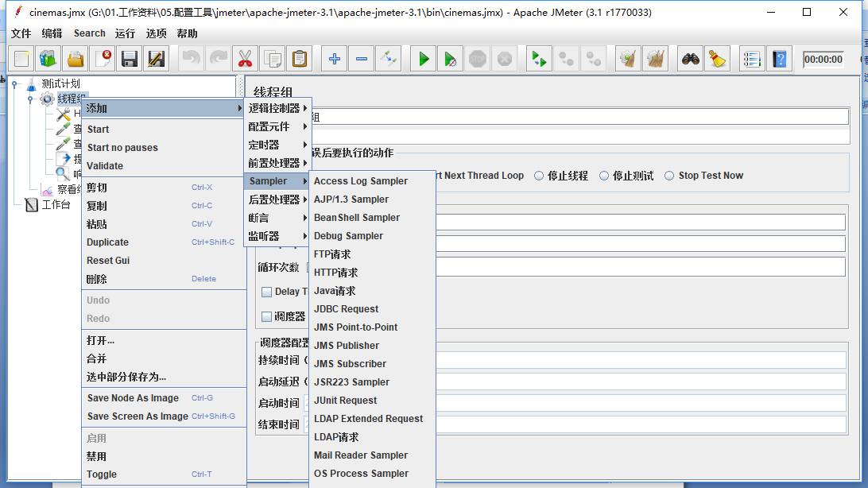Open the 选项 menu

tap(156, 33)
